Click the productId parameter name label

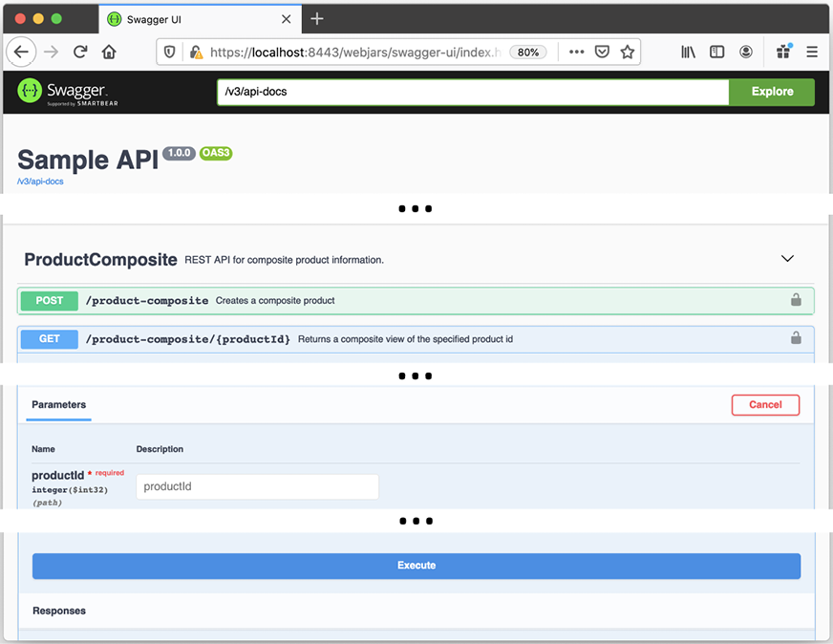tap(58, 476)
